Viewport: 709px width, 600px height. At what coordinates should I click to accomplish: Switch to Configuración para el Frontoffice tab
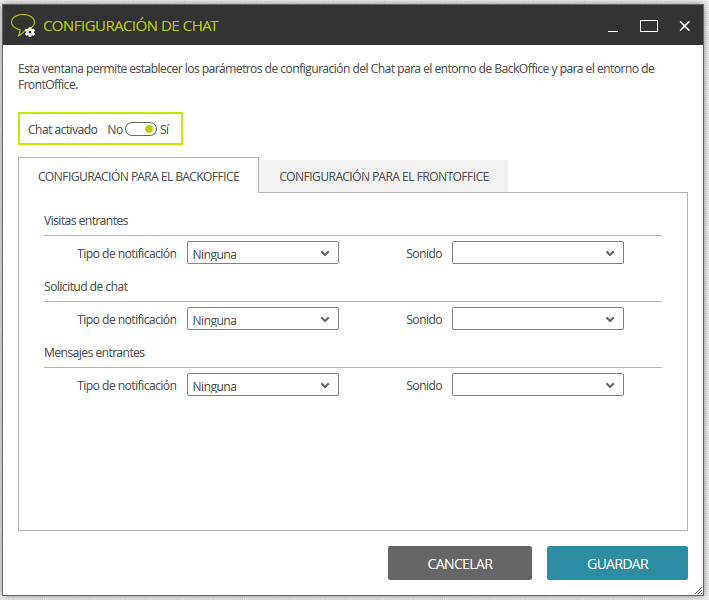tap(384, 176)
